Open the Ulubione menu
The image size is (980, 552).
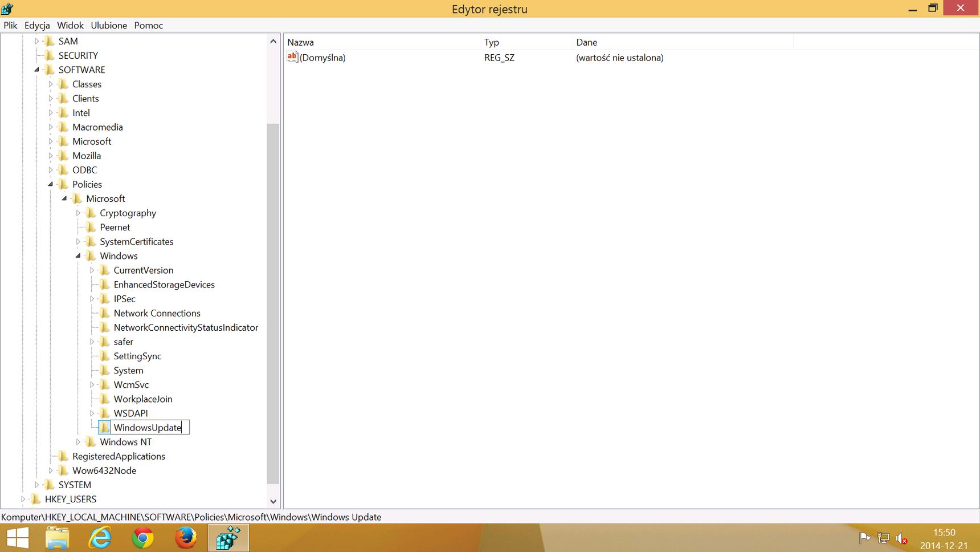[x=109, y=25]
